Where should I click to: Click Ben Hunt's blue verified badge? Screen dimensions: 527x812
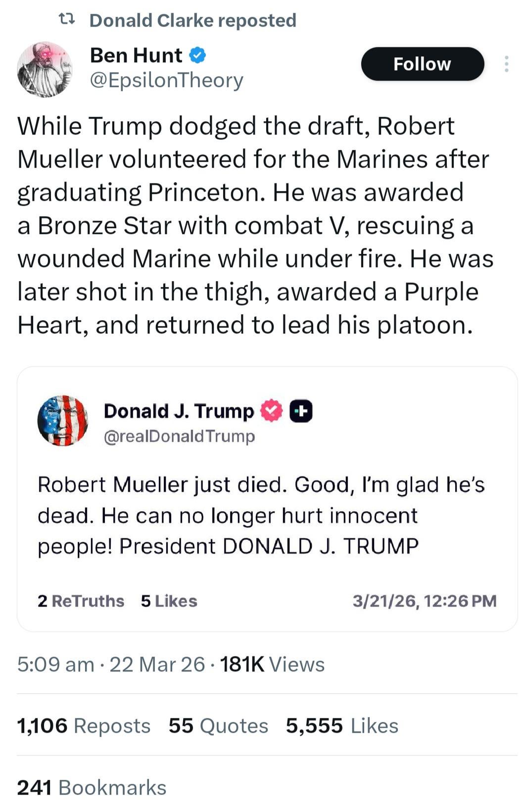[197, 55]
